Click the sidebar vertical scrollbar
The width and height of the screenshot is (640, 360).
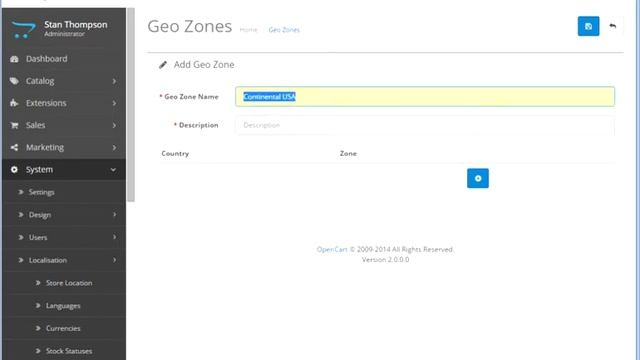tap(131, 105)
